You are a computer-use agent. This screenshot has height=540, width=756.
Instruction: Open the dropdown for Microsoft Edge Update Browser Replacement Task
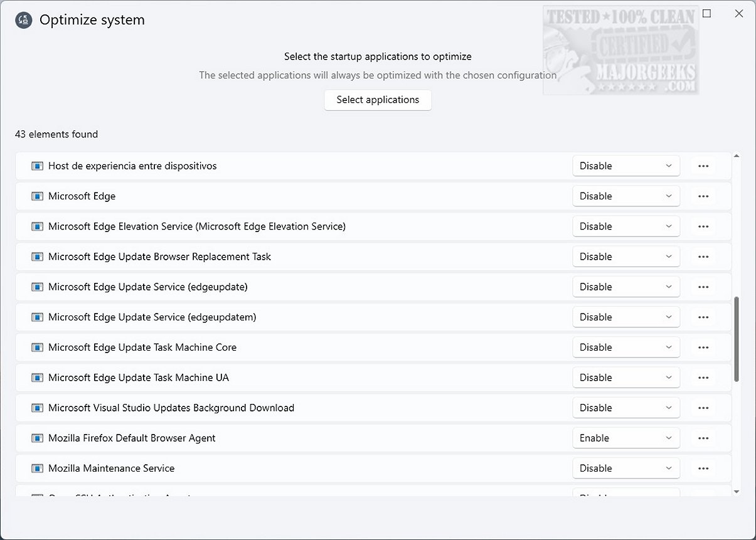[626, 257]
